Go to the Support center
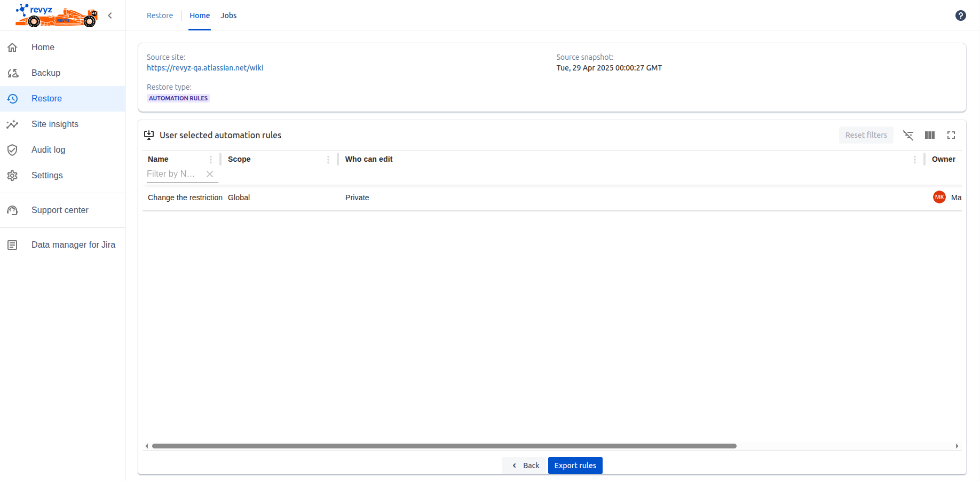Screen dimensions: 980x481 (60, 210)
